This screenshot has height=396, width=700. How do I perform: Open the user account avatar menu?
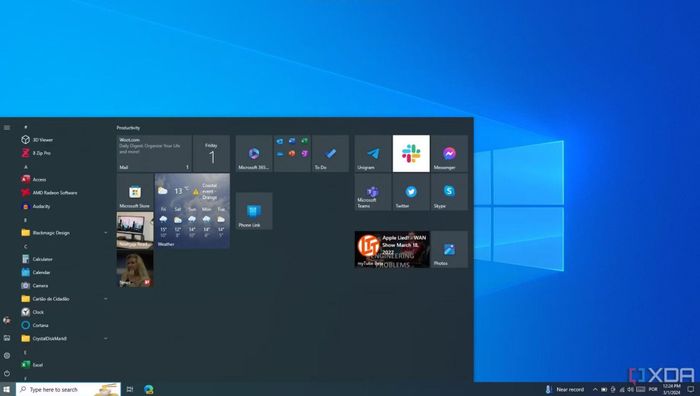tap(7, 320)
